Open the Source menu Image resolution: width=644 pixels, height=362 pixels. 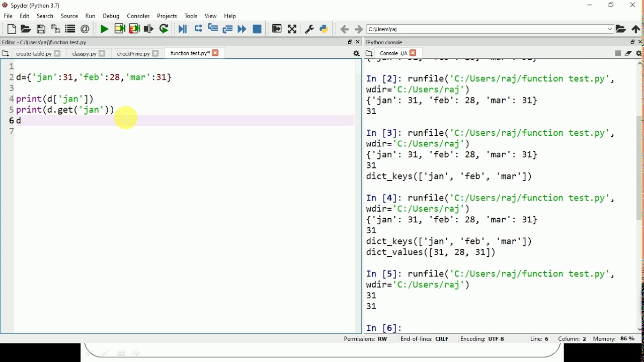click(x=69, y=16)
